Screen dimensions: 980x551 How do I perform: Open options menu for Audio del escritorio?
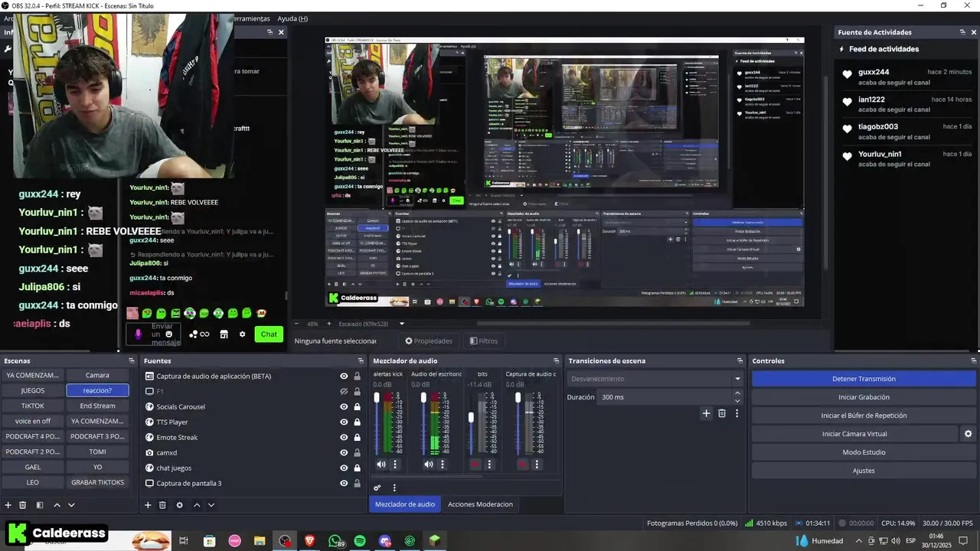[x=442, y=464]
